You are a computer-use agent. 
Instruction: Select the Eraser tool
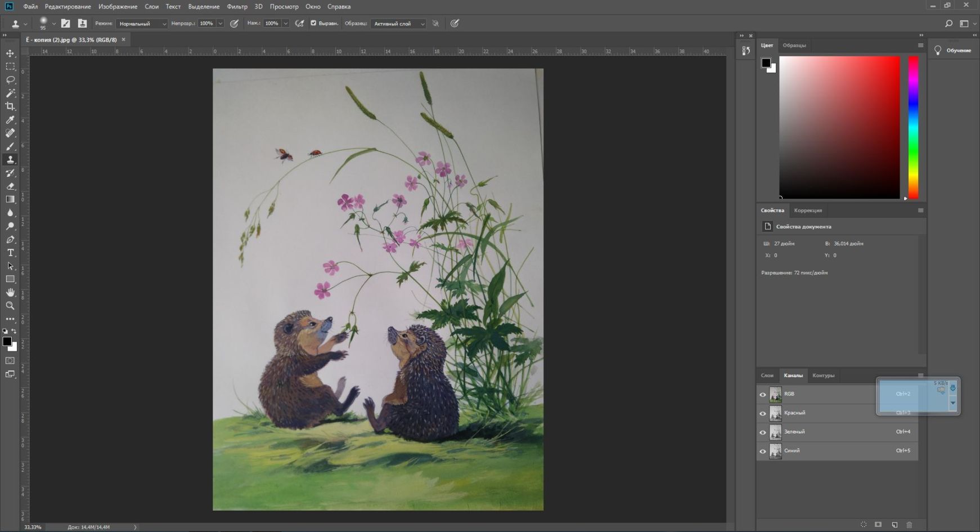click(x=10, y=186)
